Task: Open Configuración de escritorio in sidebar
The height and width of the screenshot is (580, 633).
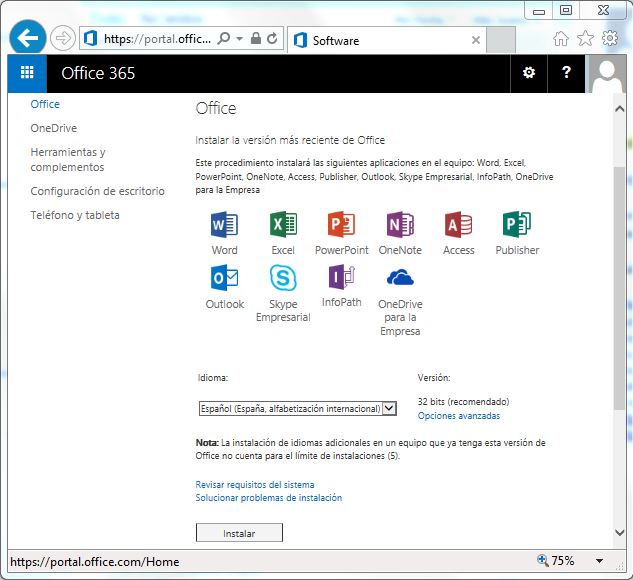Action: 98,191
